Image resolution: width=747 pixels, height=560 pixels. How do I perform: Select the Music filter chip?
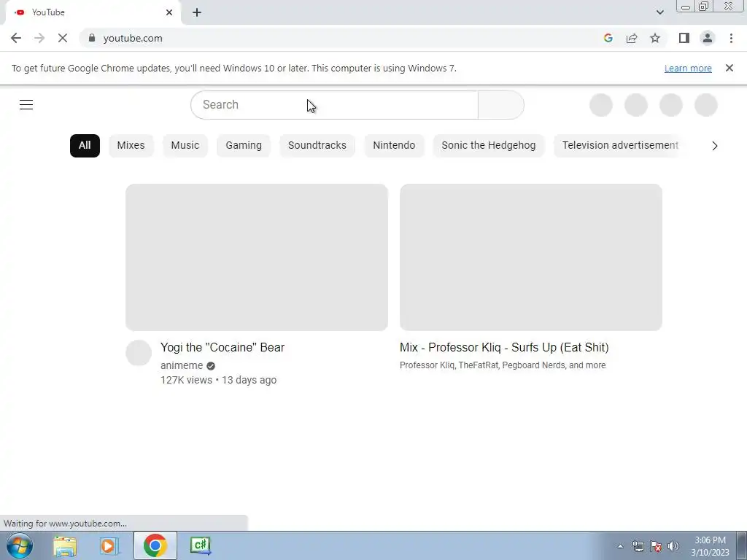coord(185,145)
